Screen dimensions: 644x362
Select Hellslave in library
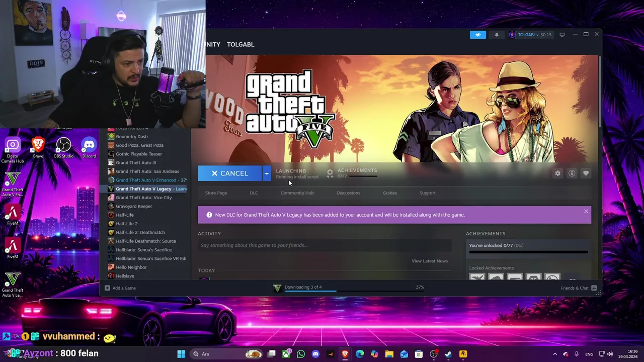(125, 276)
